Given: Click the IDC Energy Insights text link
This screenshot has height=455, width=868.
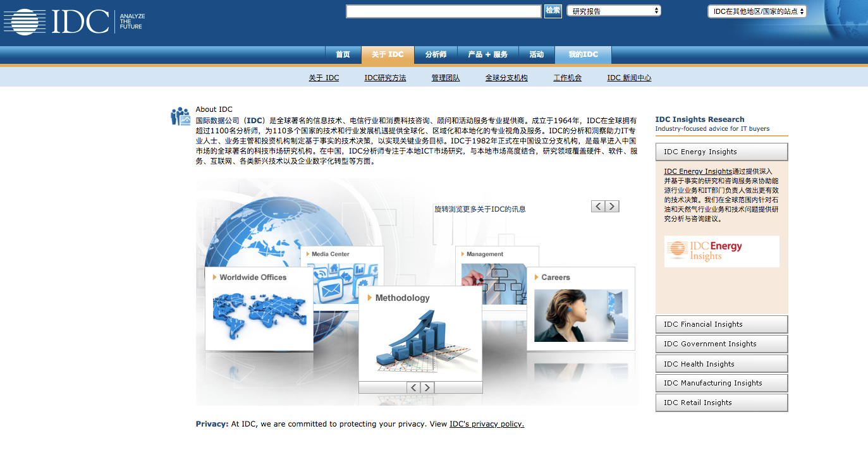Looking at the screenshot, I should (698, 171).
